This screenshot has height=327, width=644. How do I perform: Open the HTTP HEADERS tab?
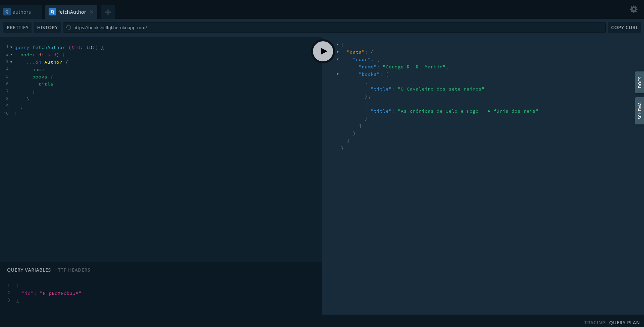coord(72,270)
